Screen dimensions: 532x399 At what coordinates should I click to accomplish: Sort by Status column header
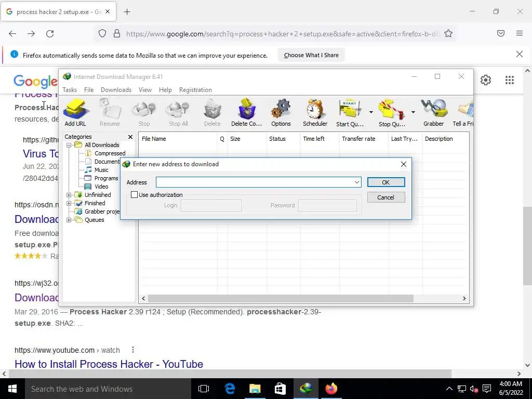pos(283,139)
